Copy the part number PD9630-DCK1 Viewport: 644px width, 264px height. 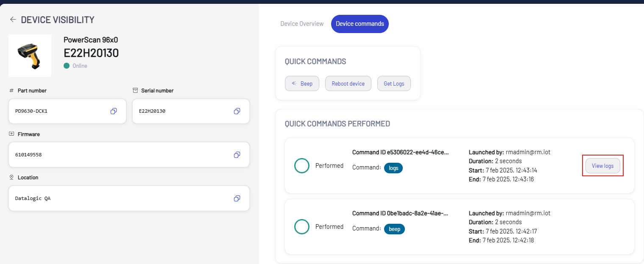[x=113, y=111]
